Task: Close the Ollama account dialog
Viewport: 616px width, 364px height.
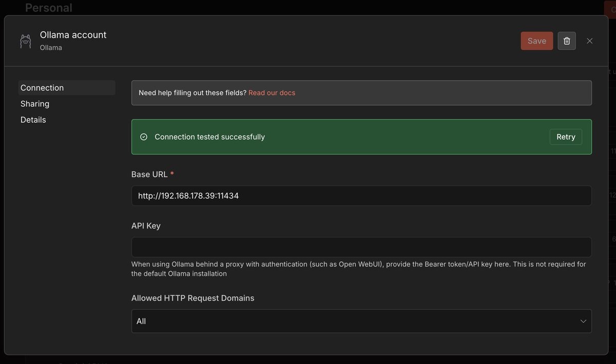Action: [589, 41]
